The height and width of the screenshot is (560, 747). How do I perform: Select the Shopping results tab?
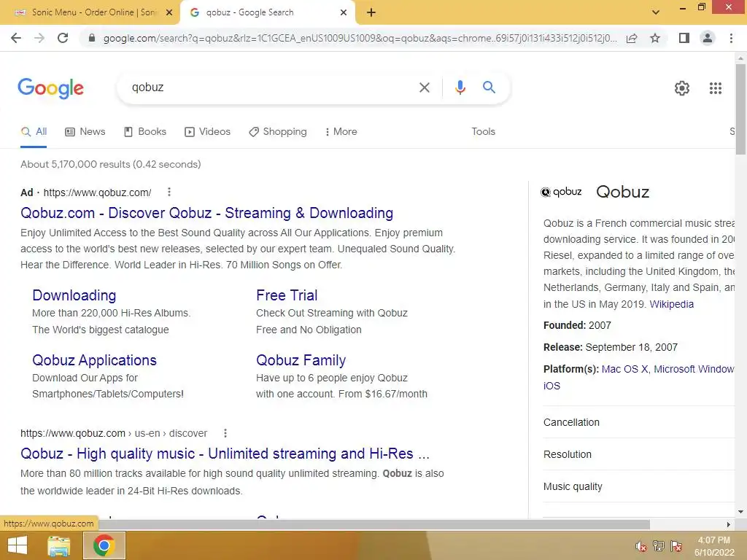[x=278, y=131]
